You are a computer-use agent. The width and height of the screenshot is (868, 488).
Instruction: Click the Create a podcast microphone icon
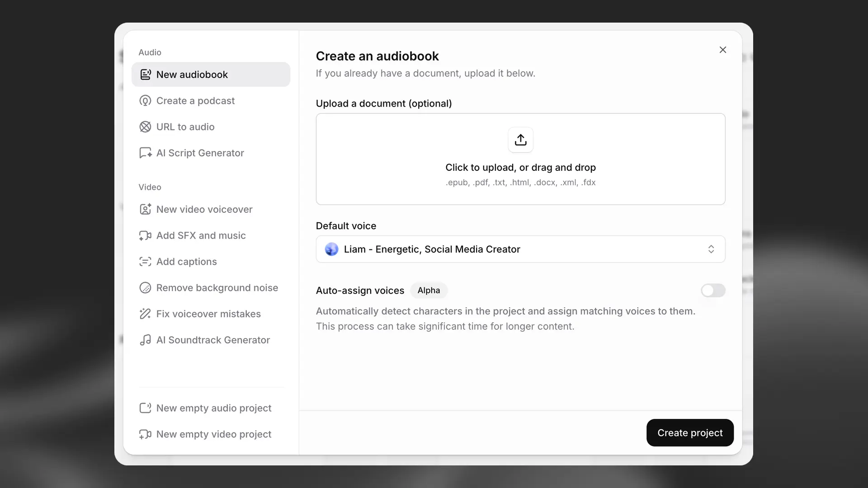click(x=145, y=100)
